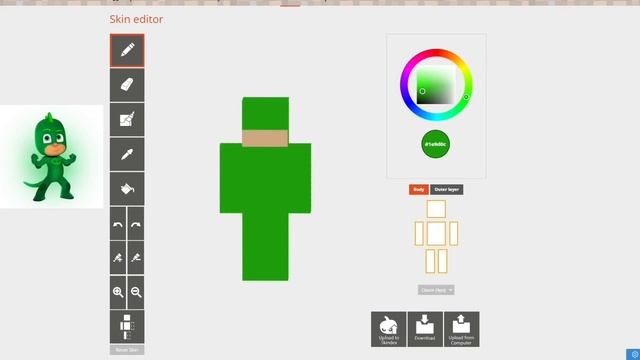
Task: Select the Pencil tool
Action: [x=127, y=51]
